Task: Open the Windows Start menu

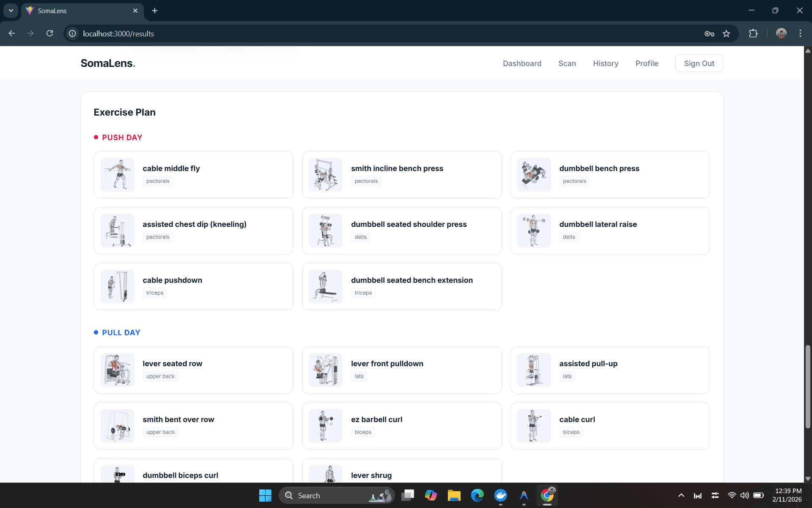Action: point(265,495)
